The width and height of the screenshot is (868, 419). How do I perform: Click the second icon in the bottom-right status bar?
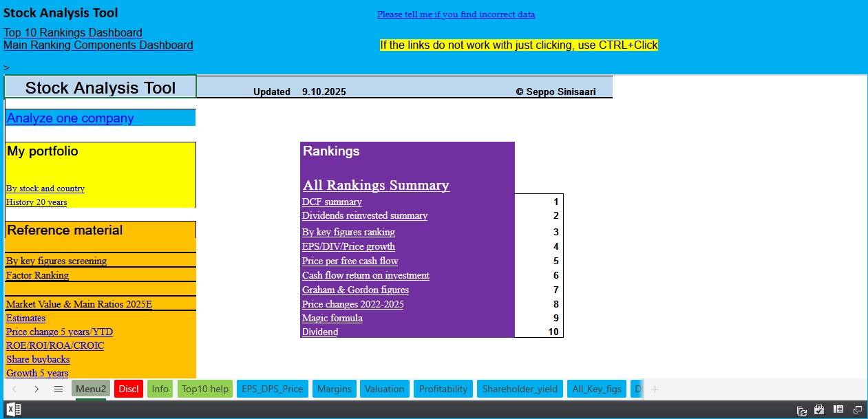tap(819, 410)
